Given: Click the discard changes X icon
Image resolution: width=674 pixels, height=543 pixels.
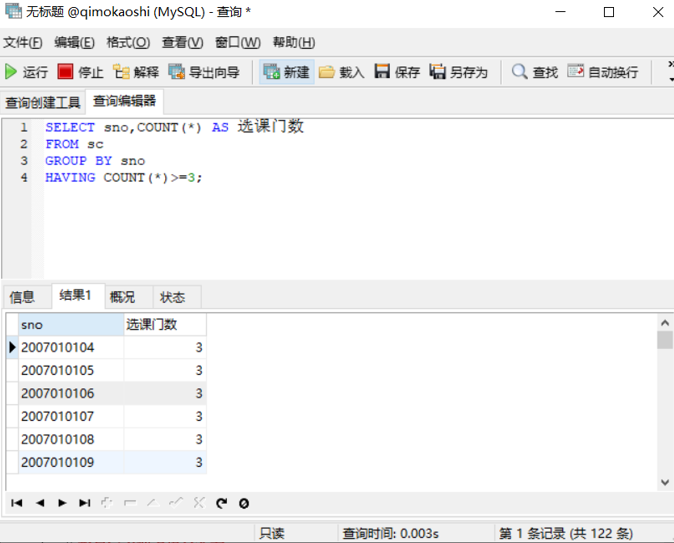Looking at the screenshot, I should coord(199,503).
